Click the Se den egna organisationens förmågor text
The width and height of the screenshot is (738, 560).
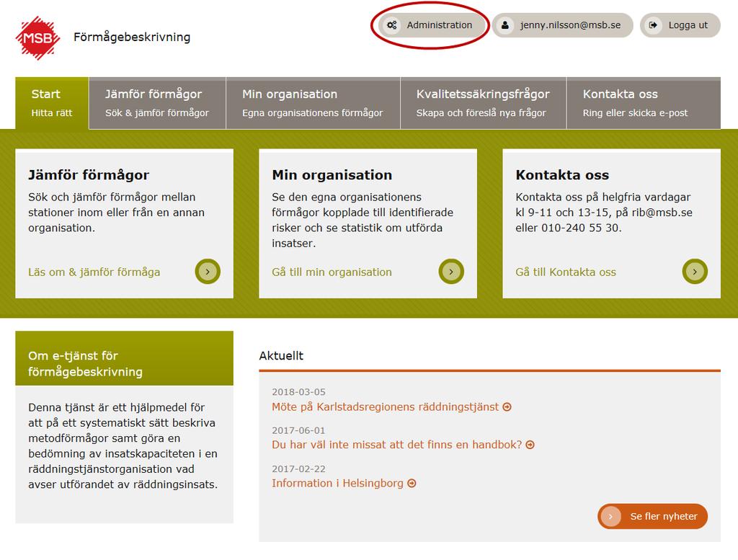[363, 221]
